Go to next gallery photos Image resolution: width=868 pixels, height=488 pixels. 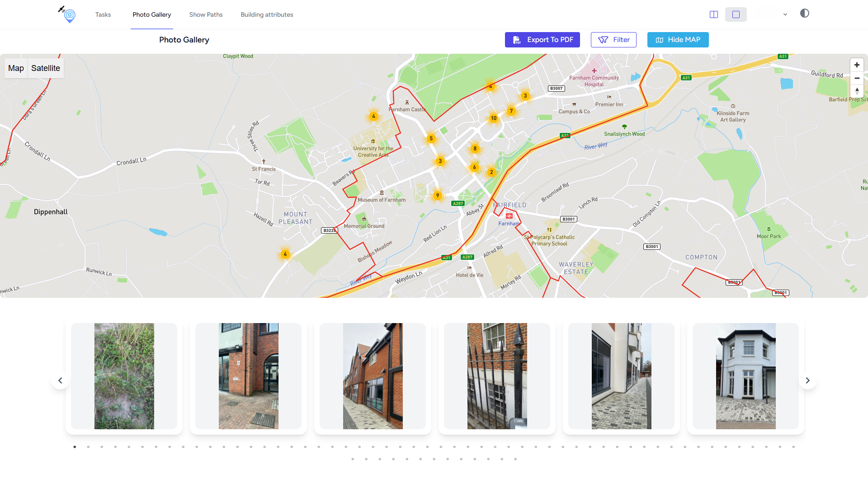coord(807,380)
